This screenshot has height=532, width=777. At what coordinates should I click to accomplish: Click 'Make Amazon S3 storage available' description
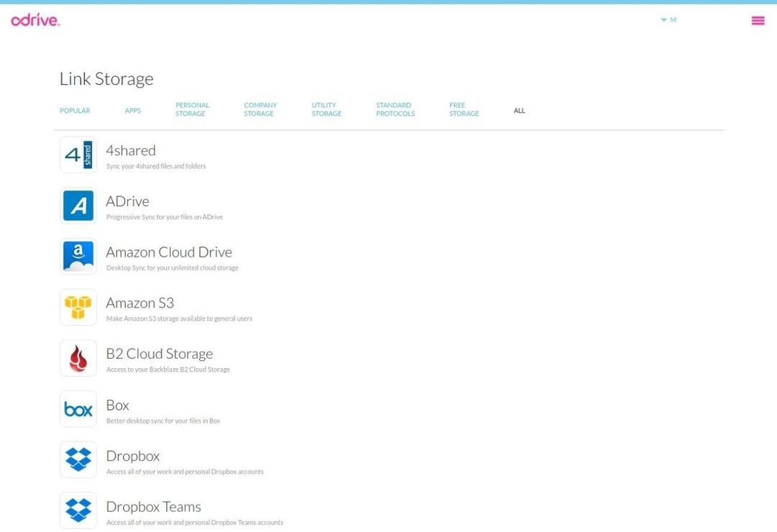[179, 318]
